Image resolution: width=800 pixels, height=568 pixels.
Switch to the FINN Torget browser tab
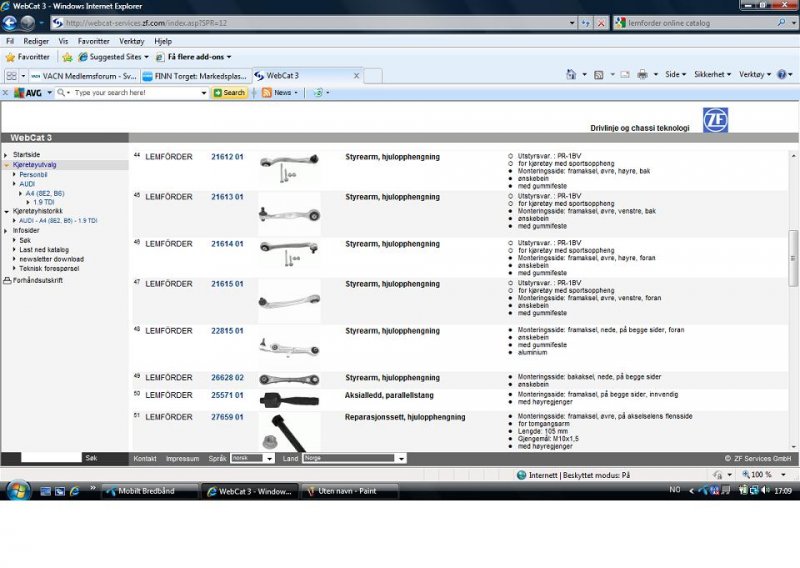pyautogui.click(x=195, y=75)
